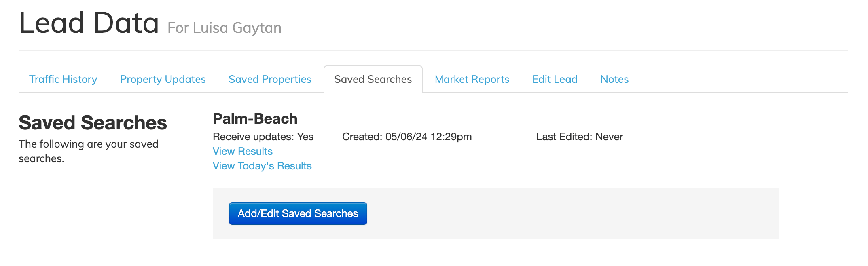Viewport: 868px width, 266px height.
Task: Click empty tab bar area right of Notes
Action: coord(736,79)
